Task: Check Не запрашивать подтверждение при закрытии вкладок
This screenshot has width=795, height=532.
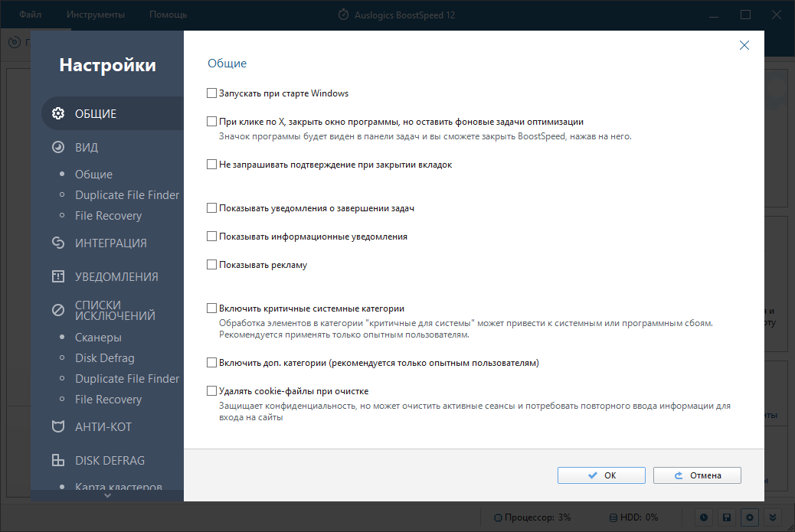Action: [x=212, y=165]
